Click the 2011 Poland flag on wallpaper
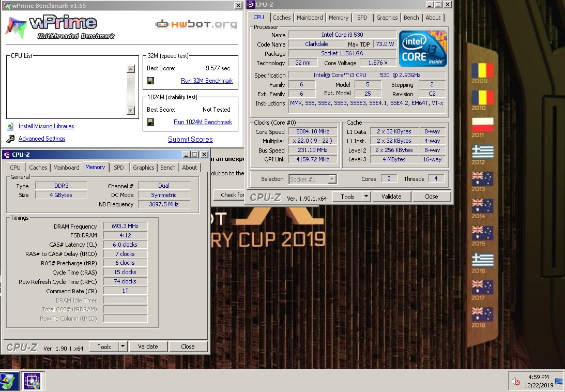The image size is (565, 392). [482, 125]
